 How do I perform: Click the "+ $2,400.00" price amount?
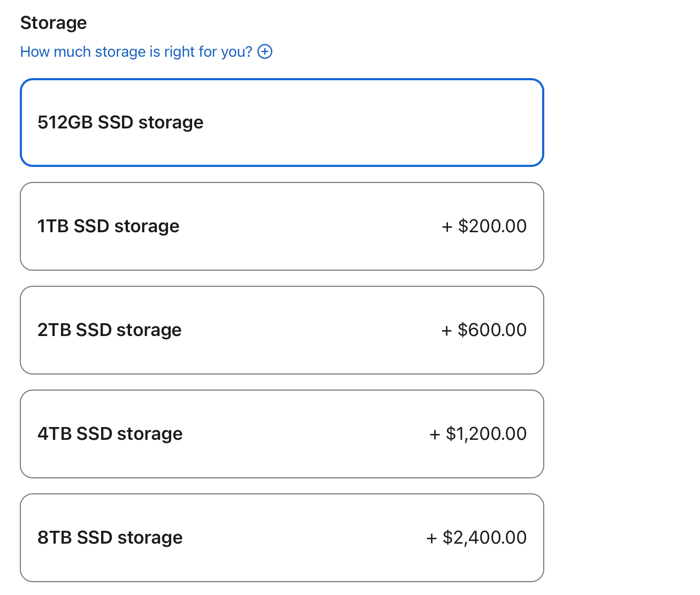(x=476, y=538)
